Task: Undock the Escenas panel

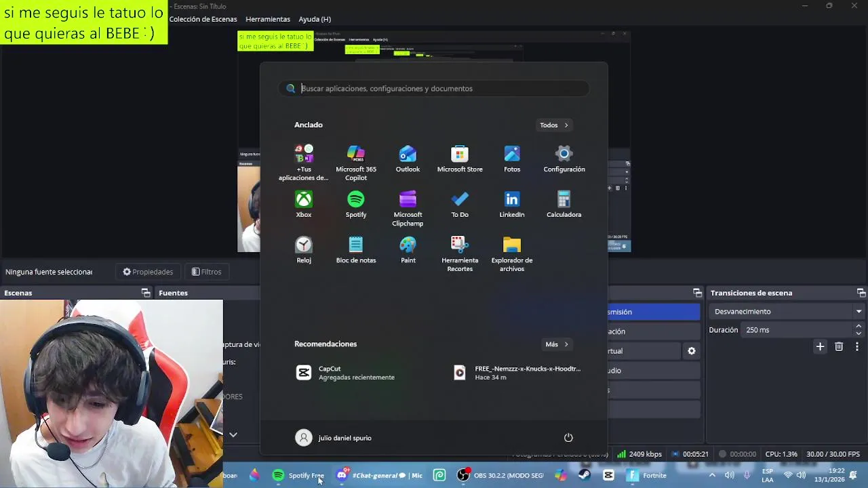Action: [x=146, y=293]
